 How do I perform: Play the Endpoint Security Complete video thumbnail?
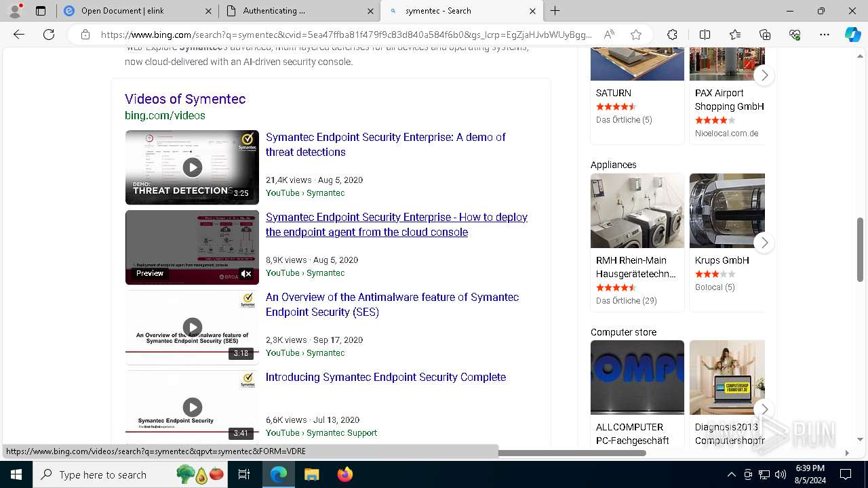tap(192, 407)
